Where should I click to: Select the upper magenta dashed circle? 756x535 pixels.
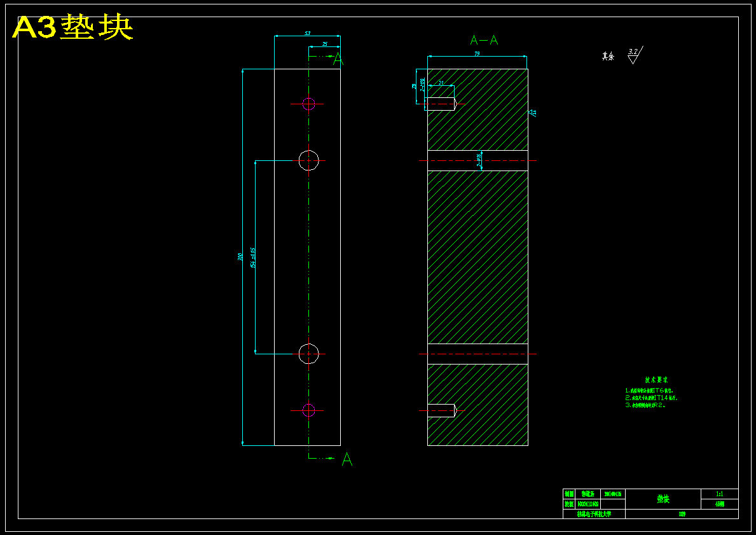308,104
